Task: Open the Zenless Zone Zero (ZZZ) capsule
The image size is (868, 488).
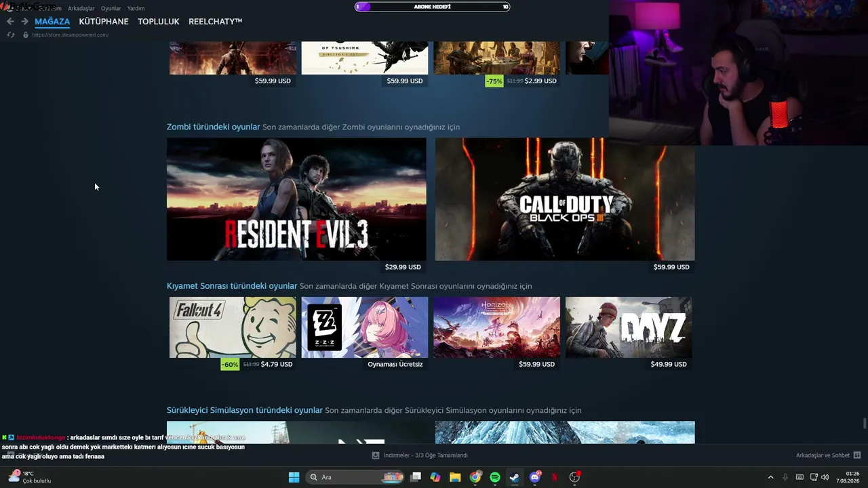Action: [x=365, y=327]
